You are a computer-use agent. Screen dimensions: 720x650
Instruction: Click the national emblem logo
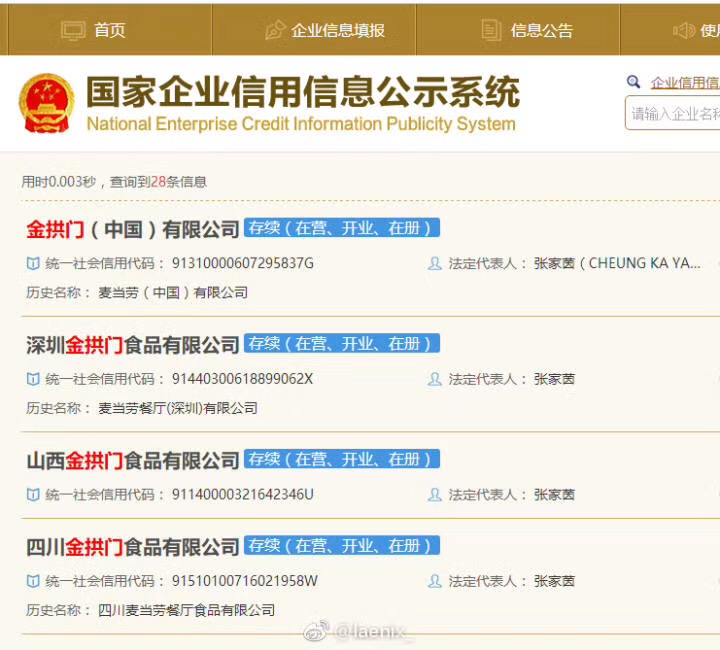[x=46, y=104]
